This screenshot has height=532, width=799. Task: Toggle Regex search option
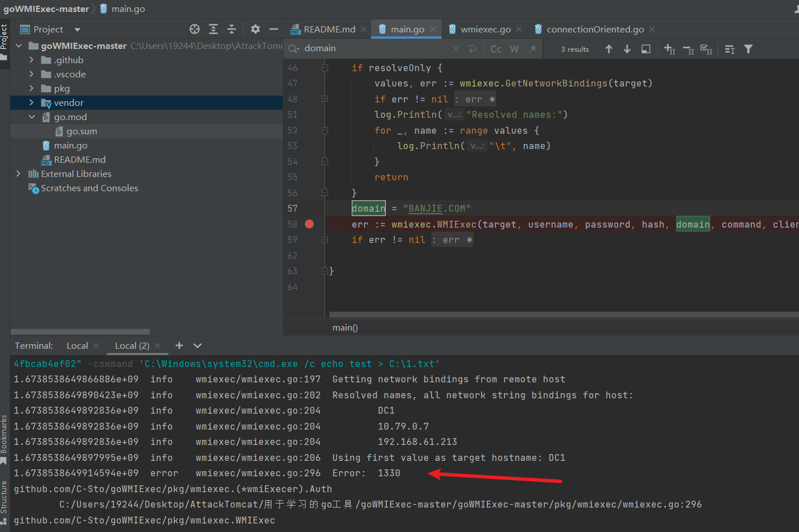click(x=533, y=49)
